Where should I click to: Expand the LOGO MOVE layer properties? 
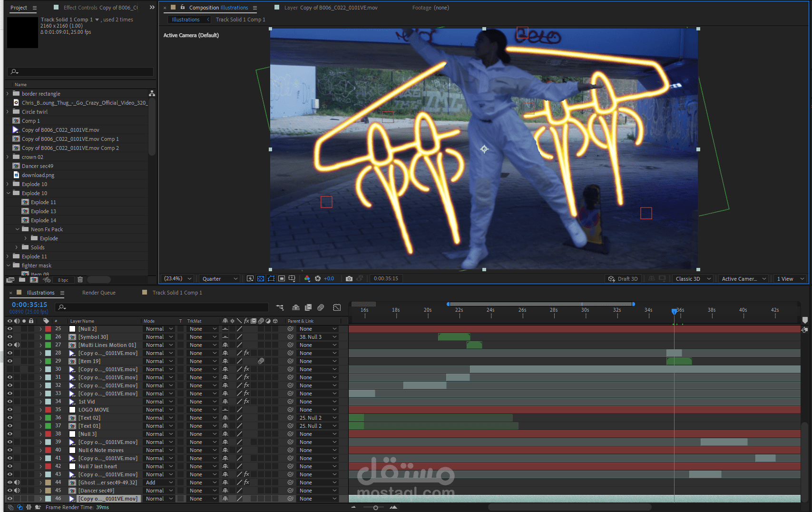tap(40, 410)
